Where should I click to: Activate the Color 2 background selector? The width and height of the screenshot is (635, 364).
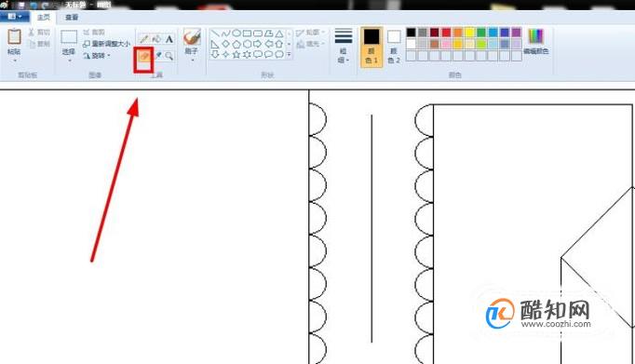(x=394, y=47)
